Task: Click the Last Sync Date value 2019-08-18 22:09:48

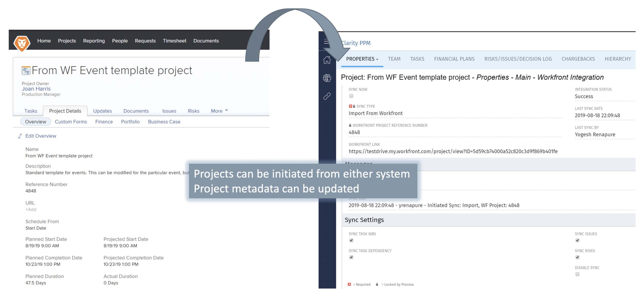Action: click(597, 116)
